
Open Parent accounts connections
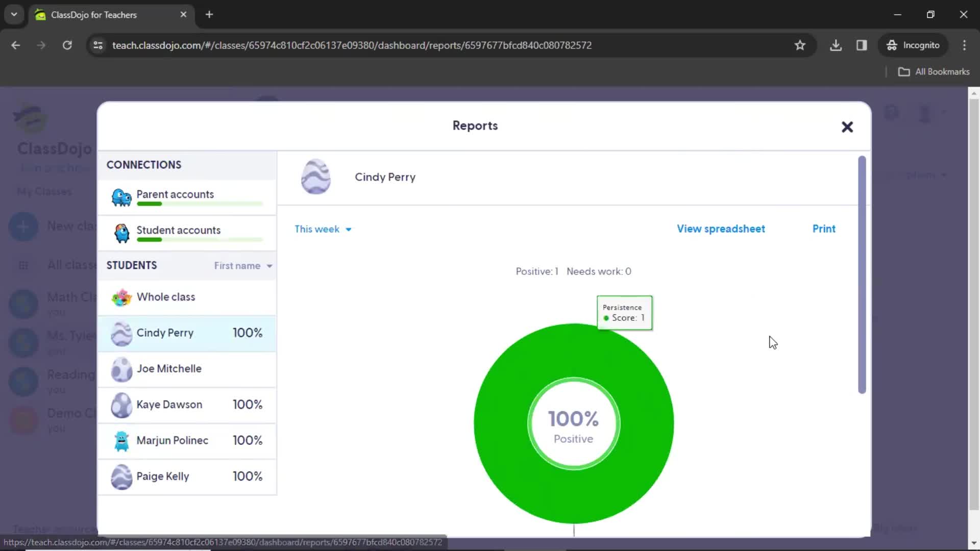(187, 197)
